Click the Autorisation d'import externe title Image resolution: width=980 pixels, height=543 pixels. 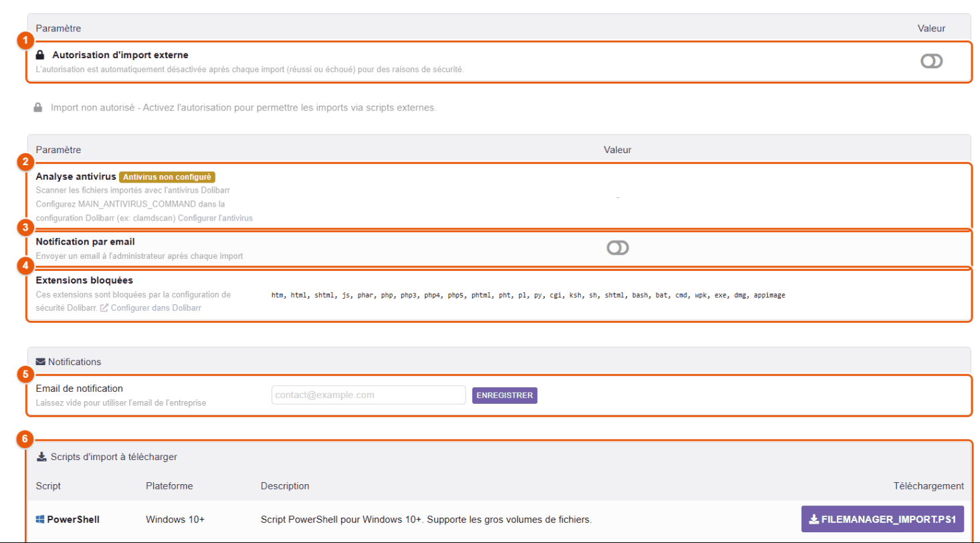coord(120,55)
